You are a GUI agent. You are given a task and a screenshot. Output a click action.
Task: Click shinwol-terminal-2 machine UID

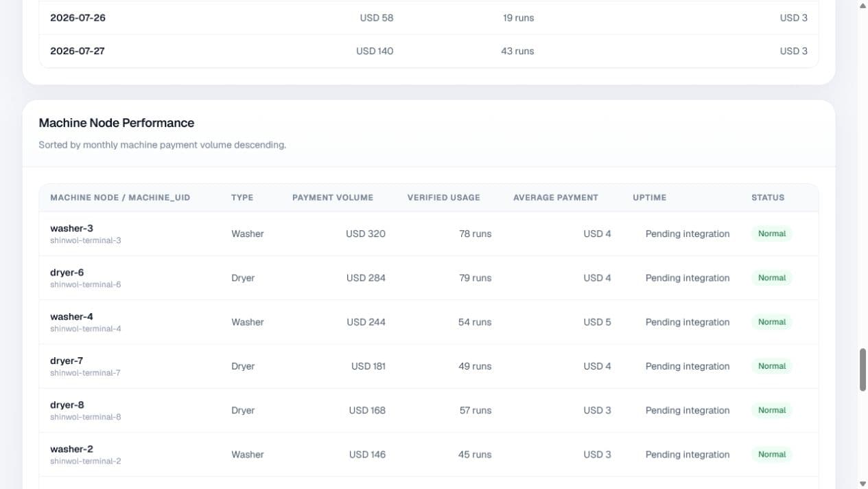coord(86,461)
